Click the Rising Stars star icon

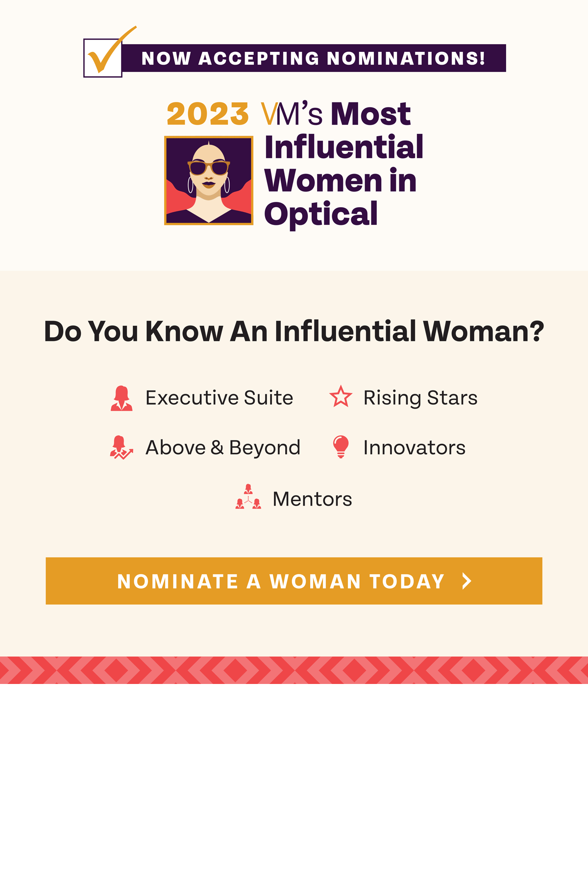pyautogui.click(x=341, y=397)
